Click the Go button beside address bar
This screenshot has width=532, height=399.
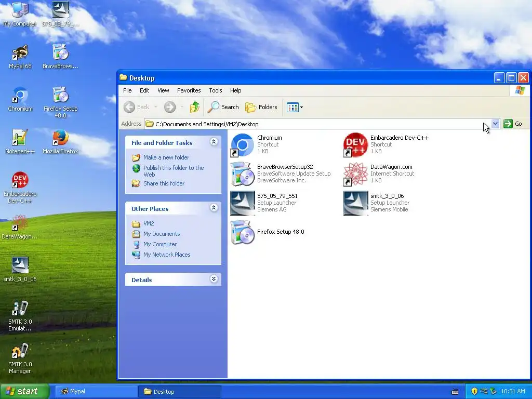point(513,124)
